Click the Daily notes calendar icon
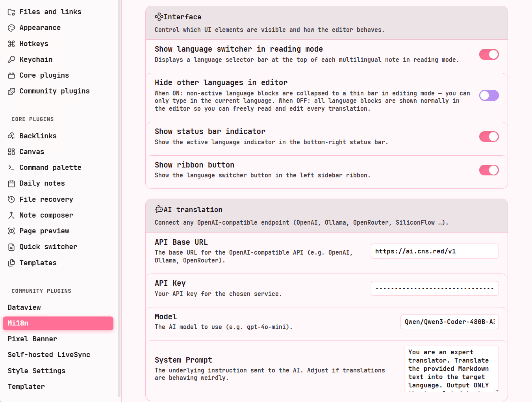532x402 pixels. tap(11, 183)
